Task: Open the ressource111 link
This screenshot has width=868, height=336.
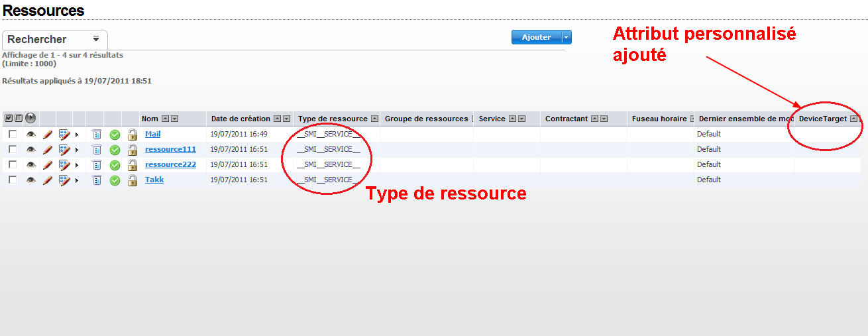Action: 170,149
